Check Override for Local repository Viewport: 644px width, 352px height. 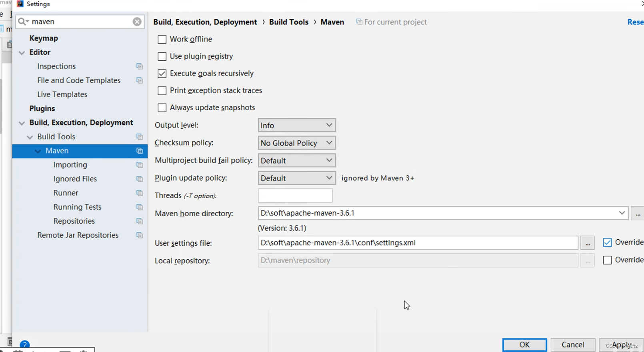607,260
